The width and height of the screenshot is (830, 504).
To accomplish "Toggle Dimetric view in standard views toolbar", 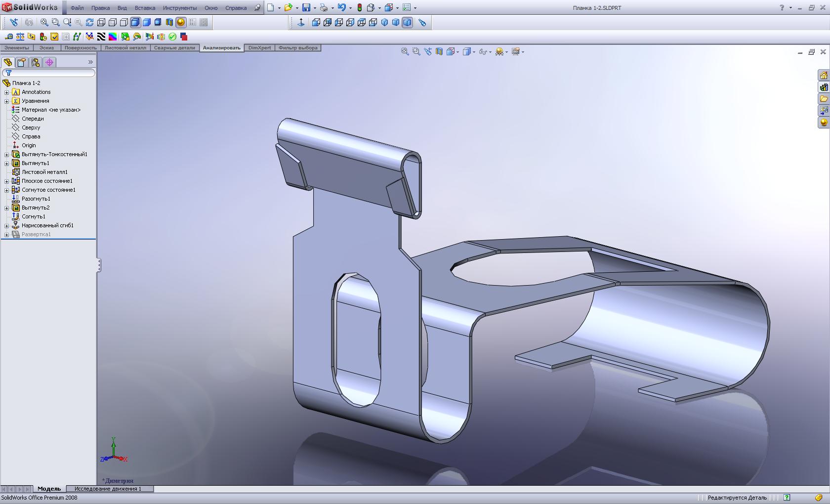I will pyautogui.click(x=407, y=22).
